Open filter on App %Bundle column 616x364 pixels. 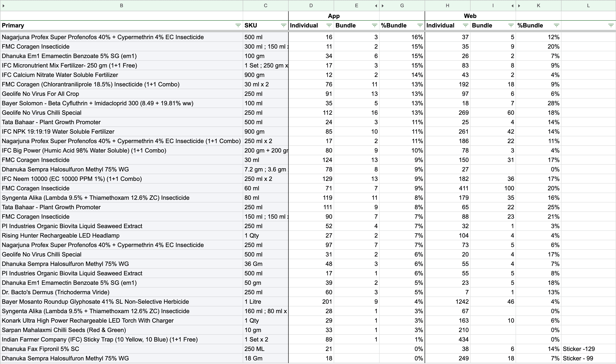click(x=420, y=25)
